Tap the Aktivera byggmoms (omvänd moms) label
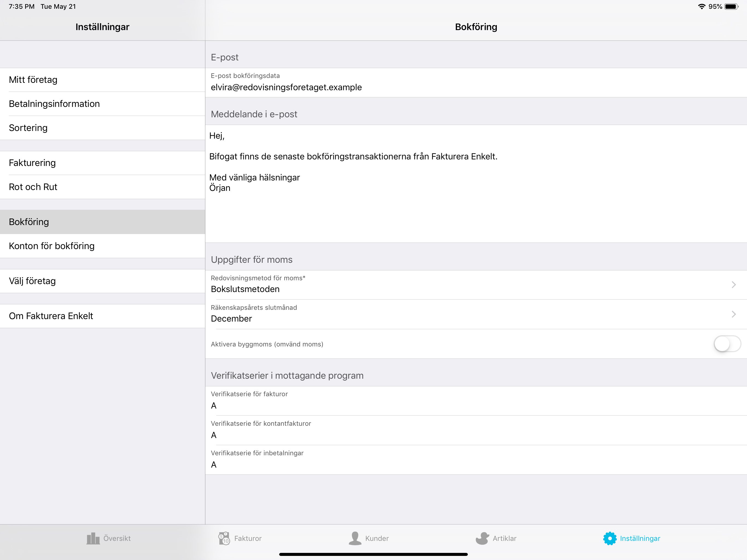The image size is (747, 560). [267, 344]
